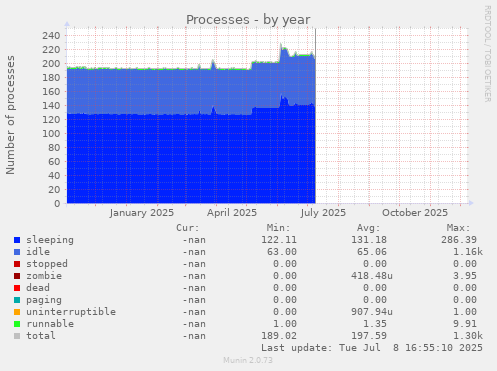497x371 pixels.
Task: Click the stopped legend color swatch
Action: pyautogui.click(x=17, y=264)
